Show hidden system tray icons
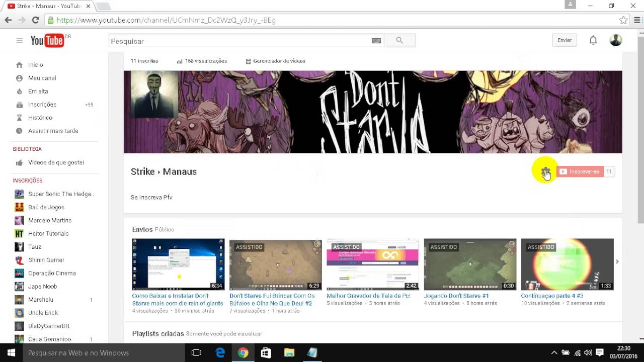 point(554,353)
